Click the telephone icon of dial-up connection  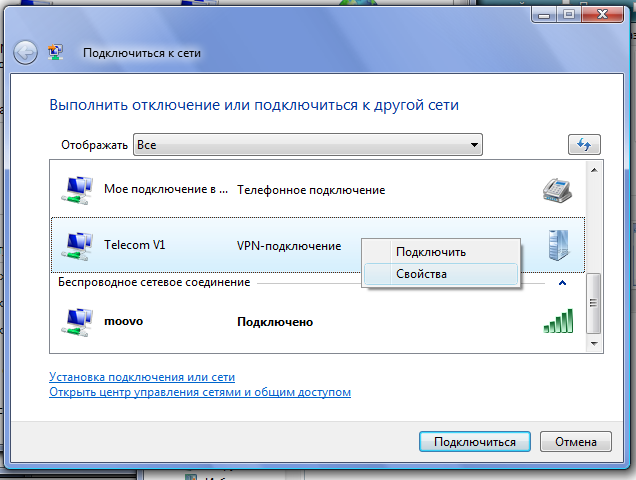(557, 190)
